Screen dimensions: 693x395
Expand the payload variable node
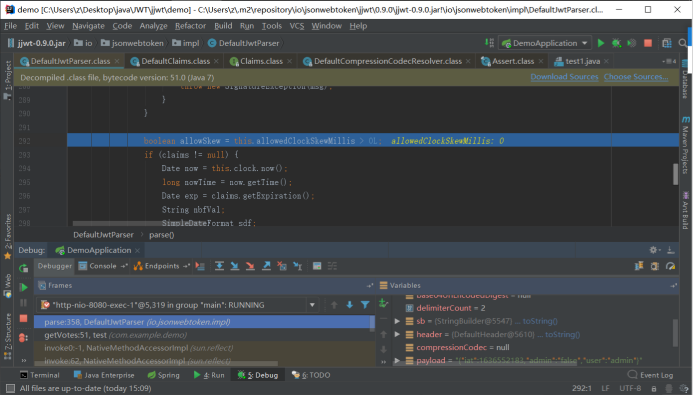click(x=397, y=361)
